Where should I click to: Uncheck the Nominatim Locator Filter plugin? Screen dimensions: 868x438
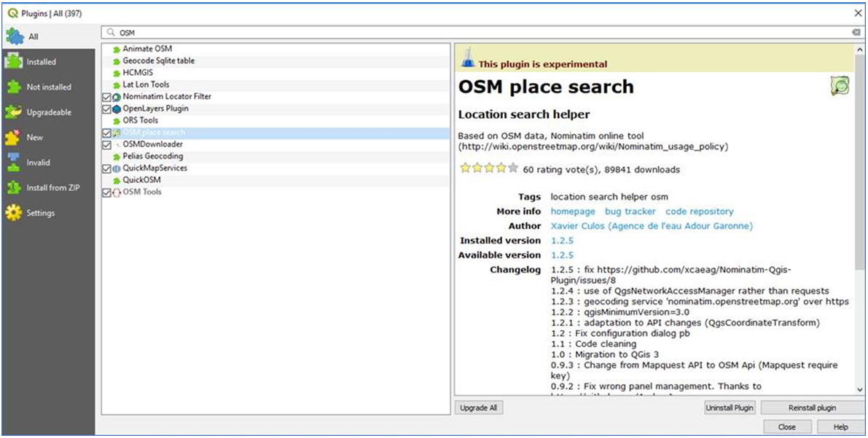(106, 96)
